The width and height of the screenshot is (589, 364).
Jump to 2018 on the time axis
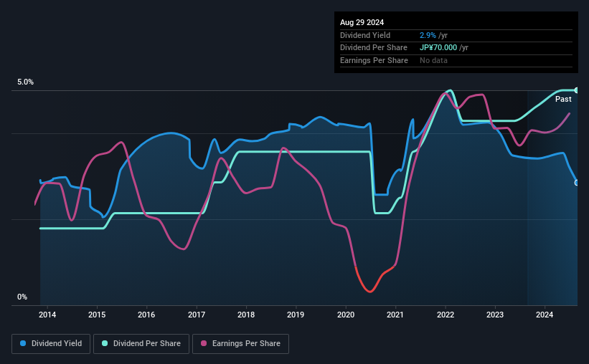[x=246, y=314]
